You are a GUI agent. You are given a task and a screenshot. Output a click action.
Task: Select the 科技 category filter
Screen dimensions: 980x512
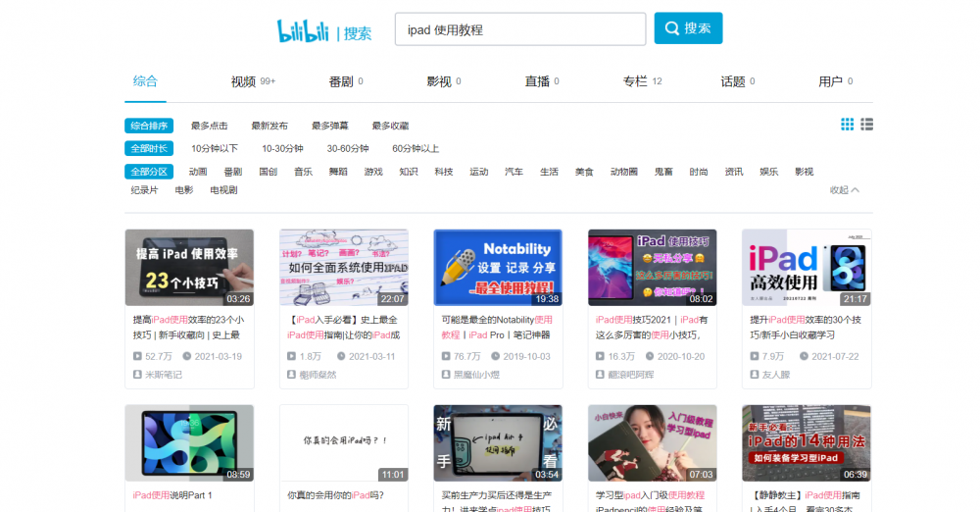point(444,172)
